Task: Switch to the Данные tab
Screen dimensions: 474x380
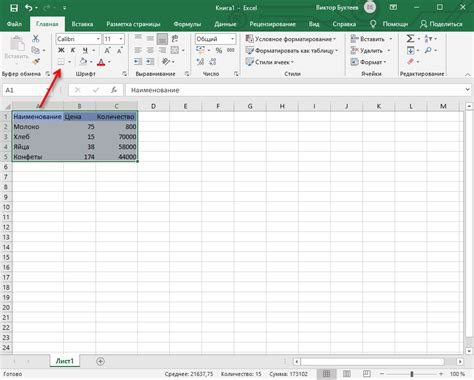Action: (225, 24)
